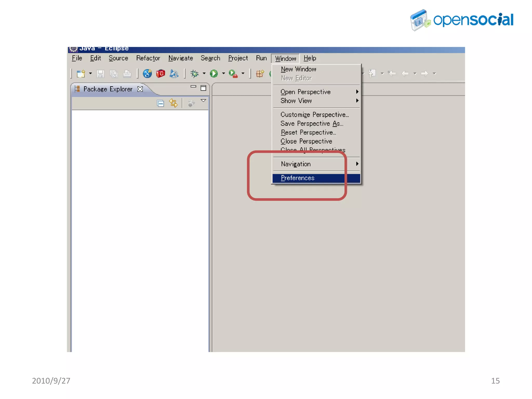Click the External Tools run icon
The image size is (532, 399).
(x=233, y=74)
